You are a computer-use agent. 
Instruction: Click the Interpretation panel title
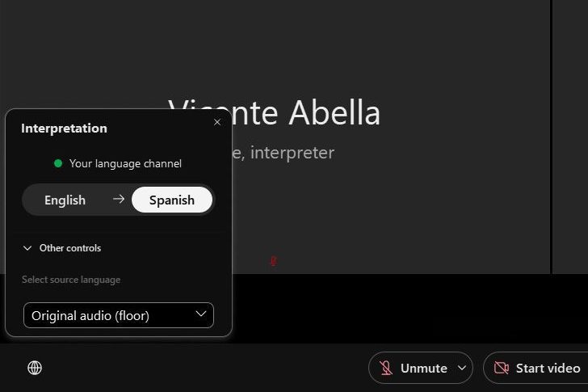tap(64, 128)
